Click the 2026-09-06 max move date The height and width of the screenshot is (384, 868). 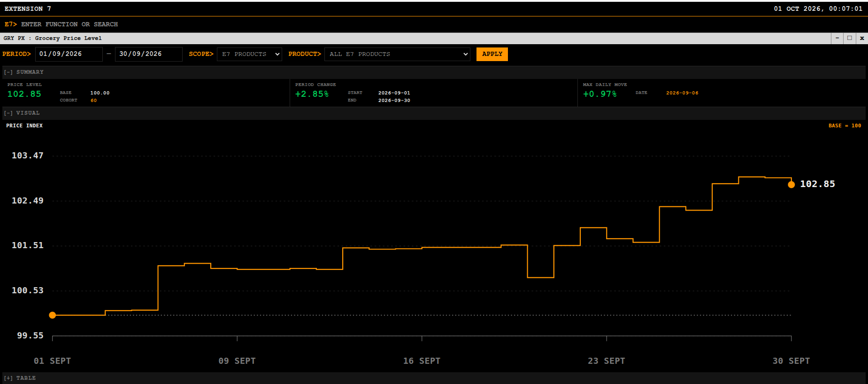[682, 93]
